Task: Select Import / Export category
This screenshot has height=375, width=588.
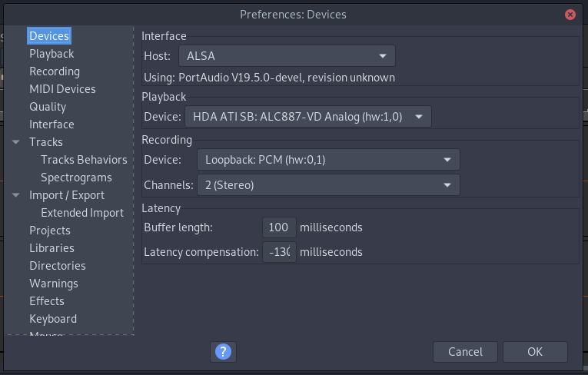Action: [x=67, y=195]
